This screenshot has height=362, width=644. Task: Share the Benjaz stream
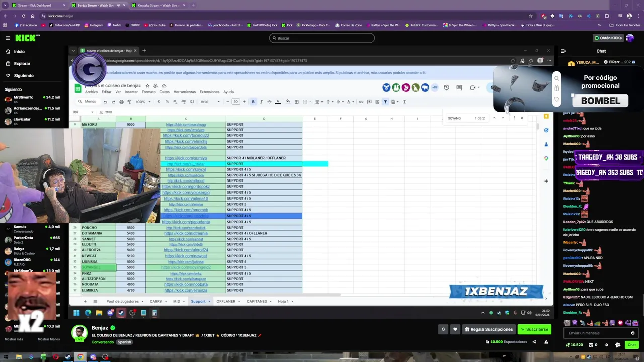point(534,342)
